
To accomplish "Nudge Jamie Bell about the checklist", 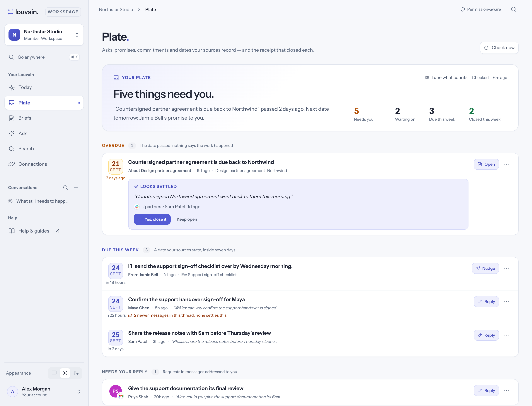I will pos(485,268).
